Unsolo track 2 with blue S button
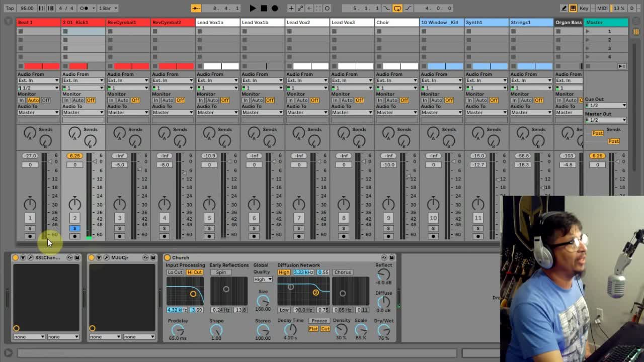644x362 pixels. tap(74, 228)
